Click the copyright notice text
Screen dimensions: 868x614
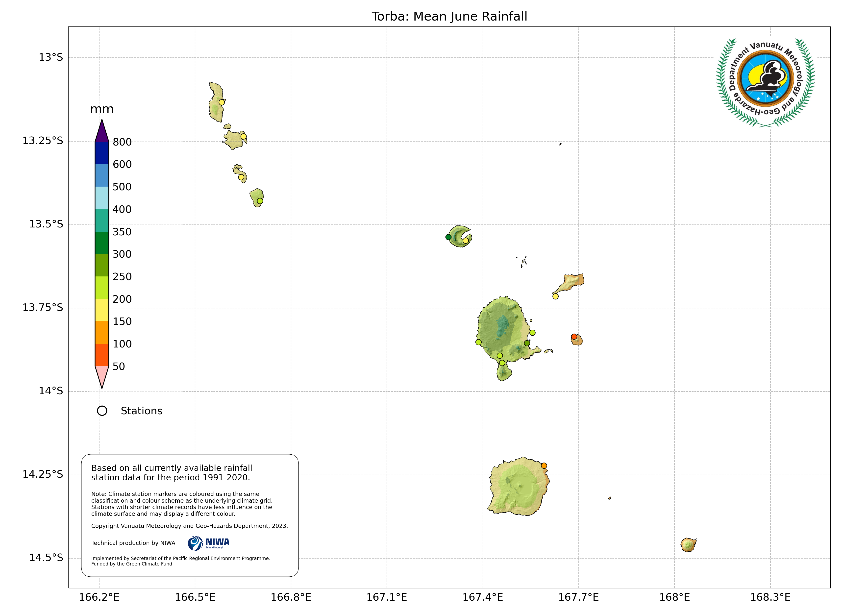point(189,526)
